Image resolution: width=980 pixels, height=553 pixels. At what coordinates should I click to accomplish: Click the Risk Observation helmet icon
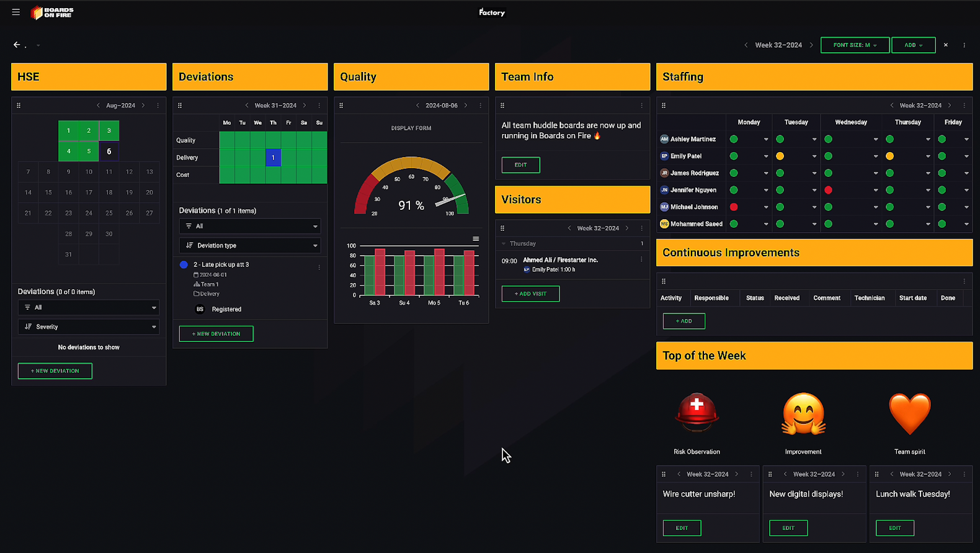point(697,413)
